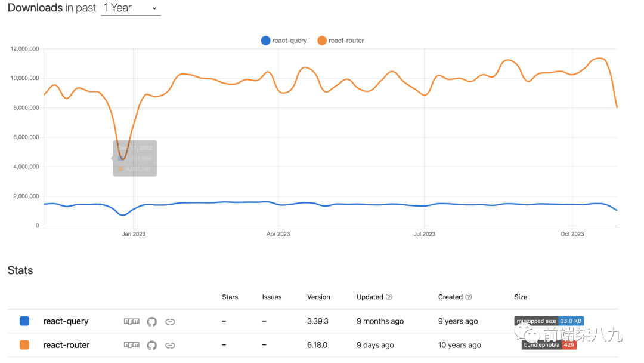Open the 1 Year time range dropdown
Viewport: 644px width, 363px height.
[x=131, y=8]
